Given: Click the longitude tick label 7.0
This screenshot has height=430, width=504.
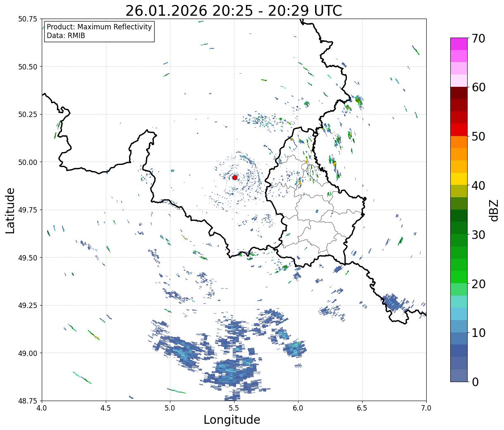Looking at the screenshot, I should click(426, 408).
